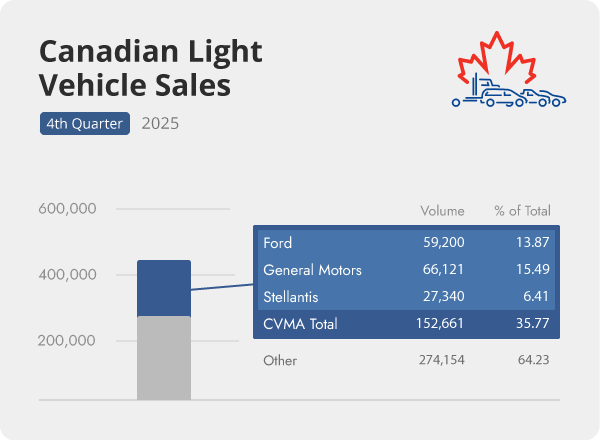The height and width of the screenshot is (440, 600).
Task: Select the Stellantis row label
Action: 292,297
